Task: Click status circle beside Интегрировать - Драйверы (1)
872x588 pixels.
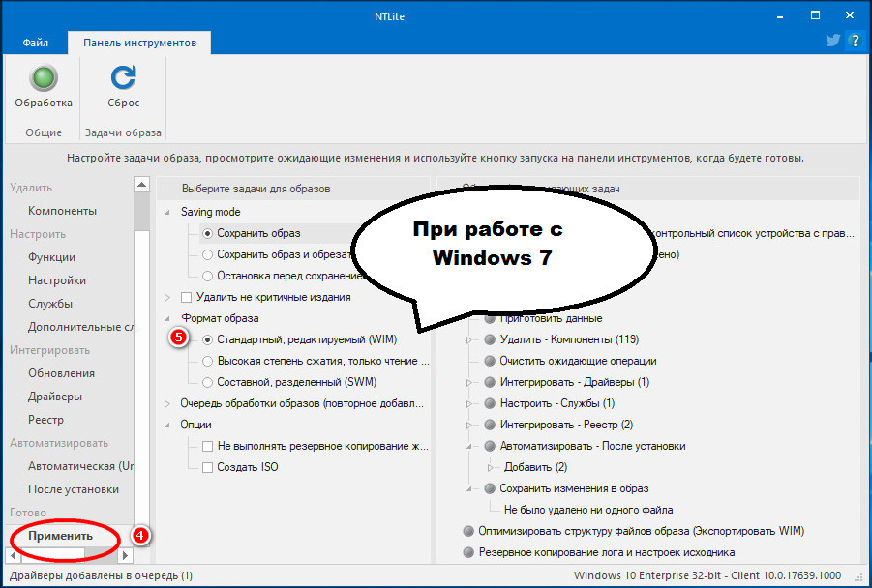Action: tap(490, 382)
